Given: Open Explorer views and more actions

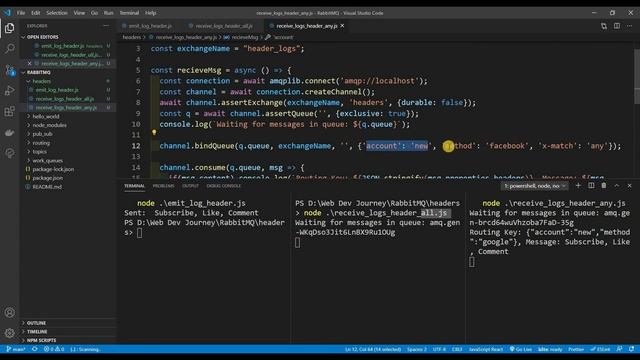Looking at the screenshot, I should point(106,26).
